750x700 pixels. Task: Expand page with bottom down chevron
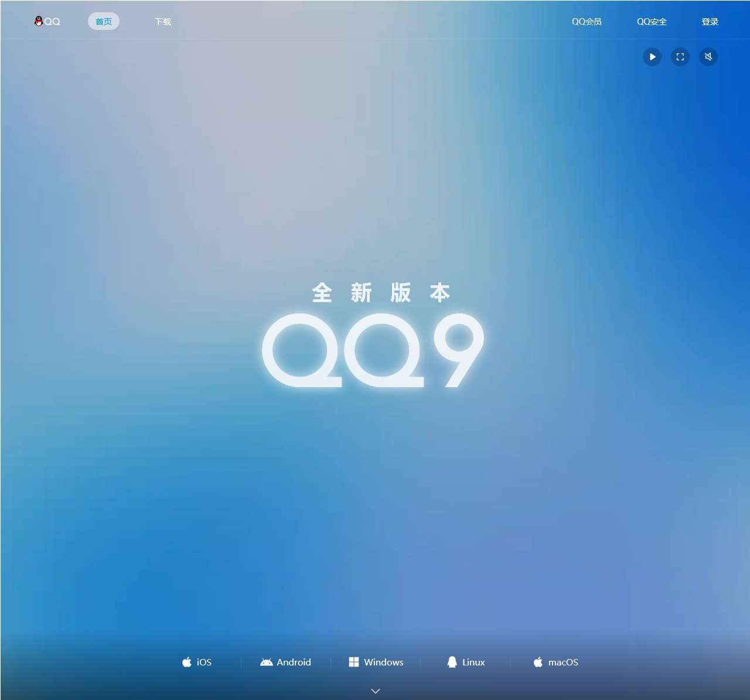click(x=376, y=691)
